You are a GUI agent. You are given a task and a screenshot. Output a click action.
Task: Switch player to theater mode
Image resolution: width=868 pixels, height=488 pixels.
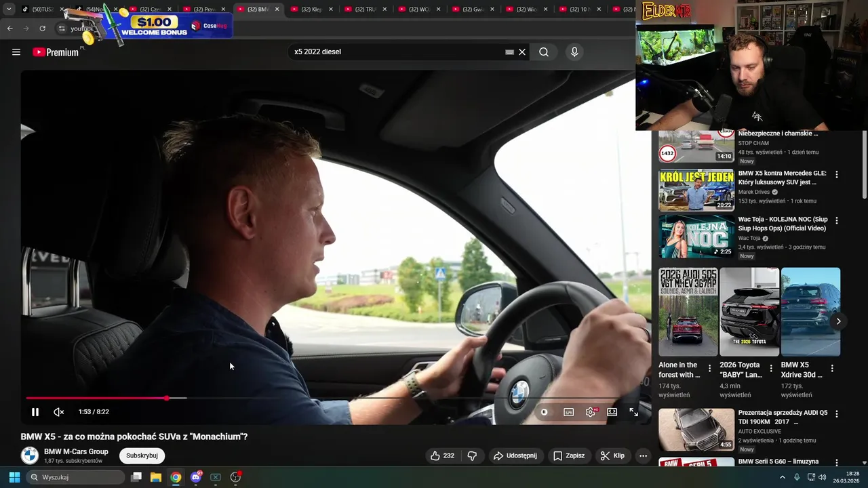pyautogui.click(x=612, y=411)
